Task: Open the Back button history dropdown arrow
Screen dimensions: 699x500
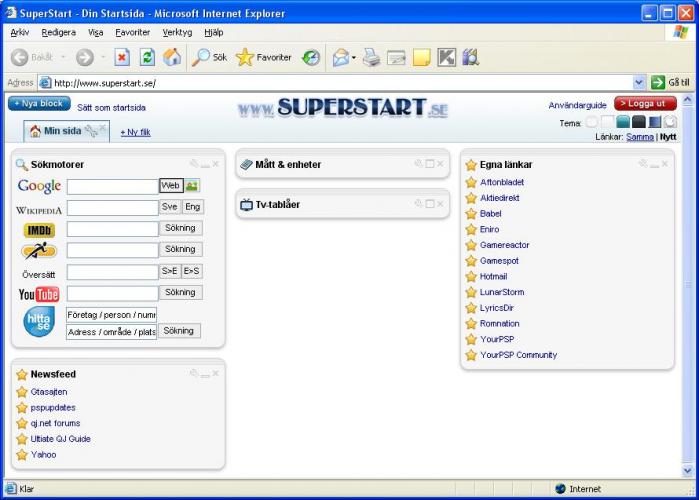Action: 62,58
